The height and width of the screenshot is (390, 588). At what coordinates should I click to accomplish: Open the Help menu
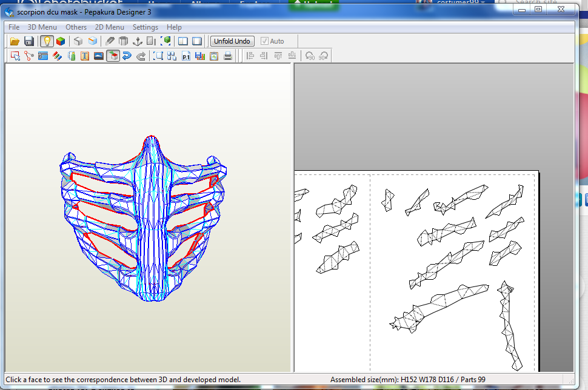174,27
